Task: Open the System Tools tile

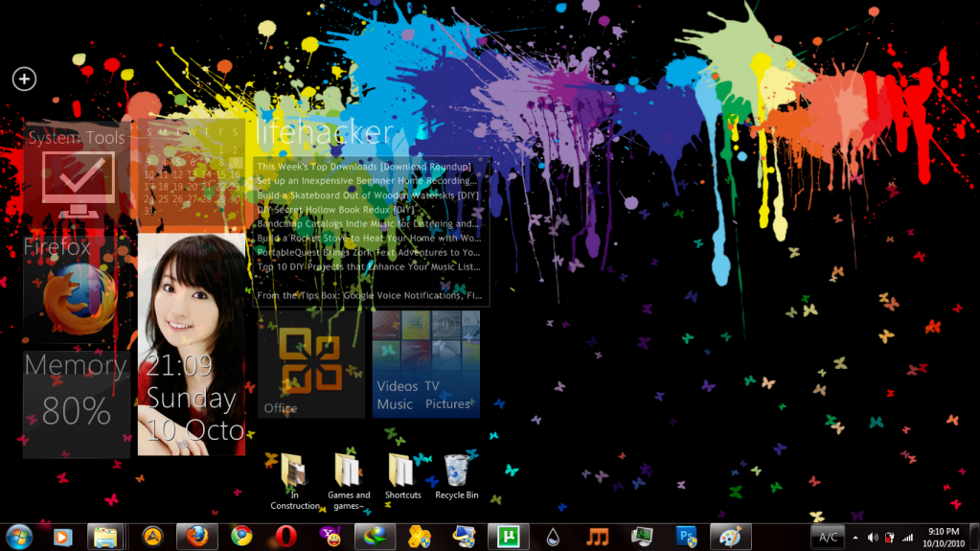Action: [x=76, y=173]
